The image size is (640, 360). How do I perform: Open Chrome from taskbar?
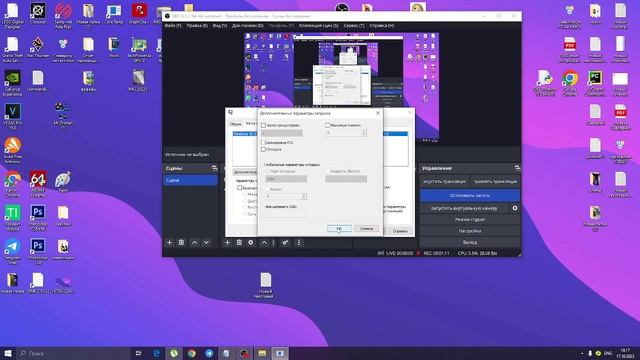pyautogui.click(x=191, y=353)
